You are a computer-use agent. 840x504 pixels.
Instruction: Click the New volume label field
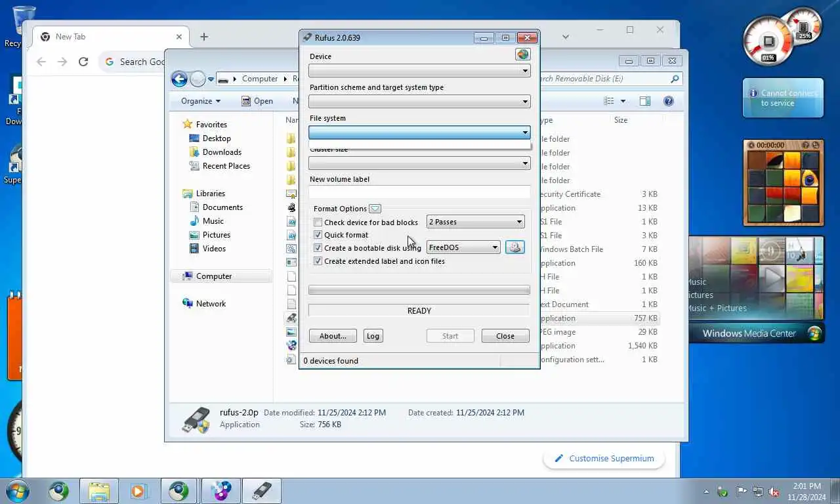click(x=419, y=193)
